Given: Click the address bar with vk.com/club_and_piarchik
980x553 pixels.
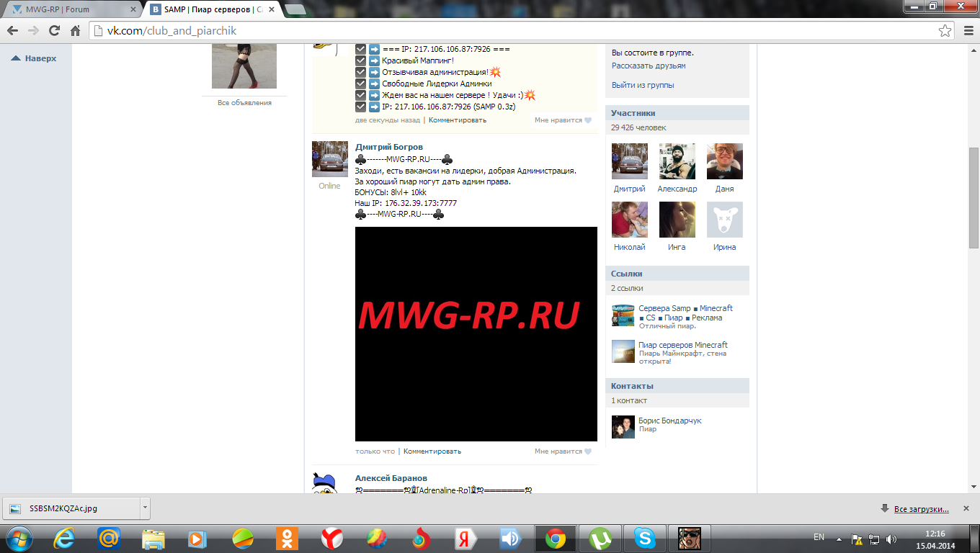Looking at the screenshot, I should [x=522, y=31].
